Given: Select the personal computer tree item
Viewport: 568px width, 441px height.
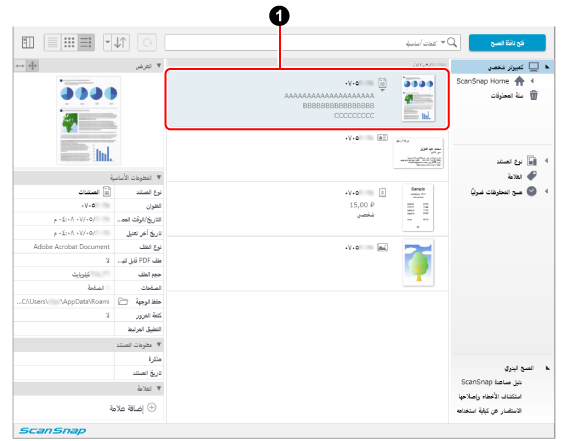Looking at the screenshot, I should pyautogui.click(x=503, y=67).
